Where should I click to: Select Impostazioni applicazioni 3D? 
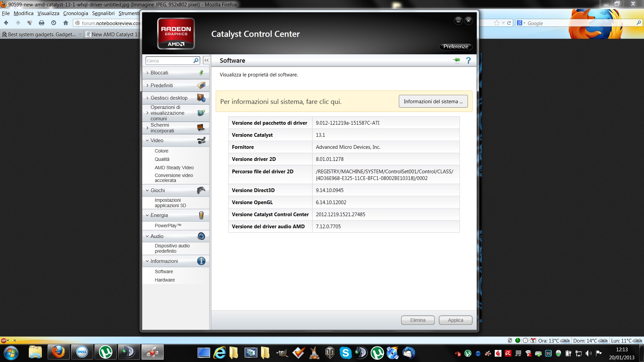[x=170, y=203]
